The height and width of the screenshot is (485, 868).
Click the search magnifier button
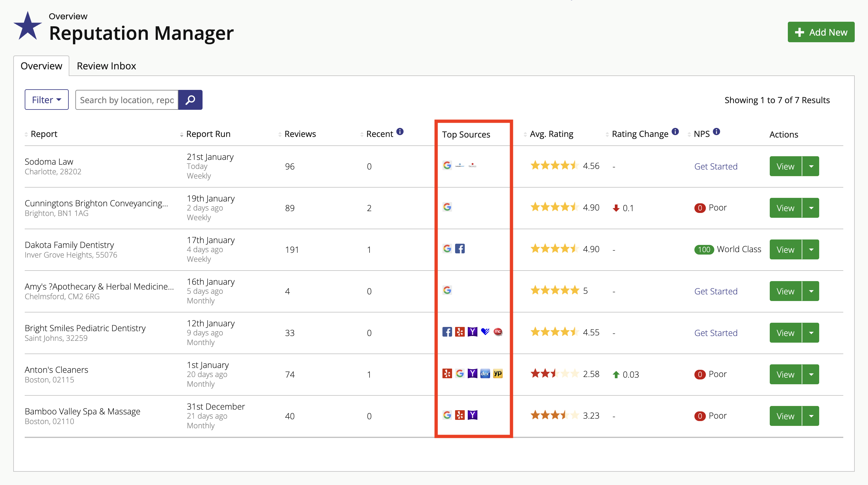(x=190, y=100)
